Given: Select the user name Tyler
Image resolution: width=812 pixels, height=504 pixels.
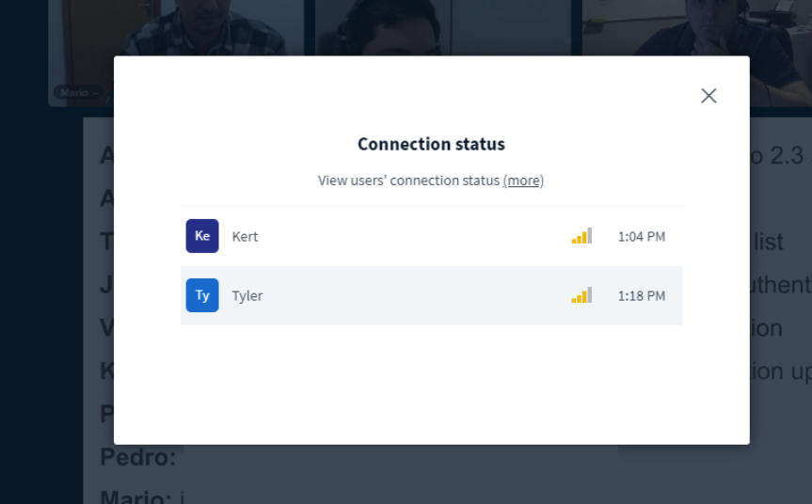Looking at the screenshot, I should coord(247,296).
